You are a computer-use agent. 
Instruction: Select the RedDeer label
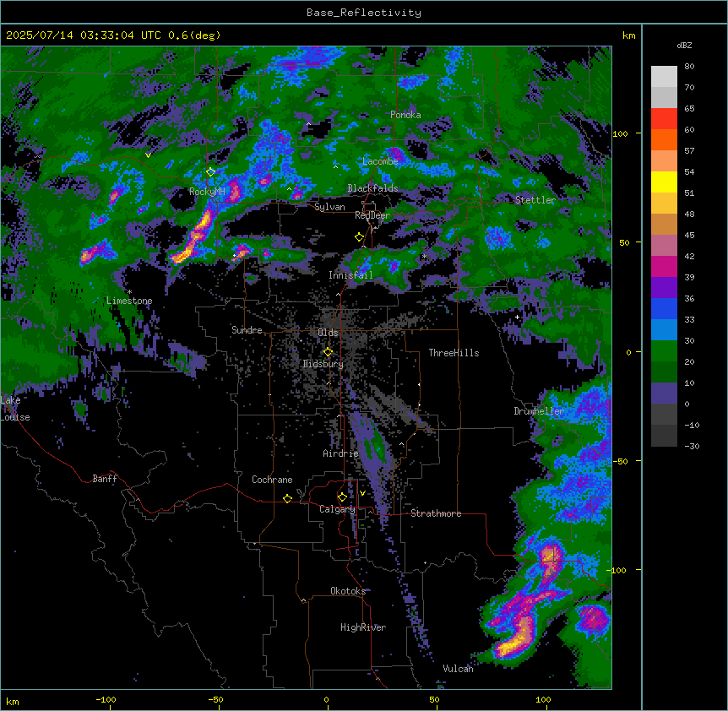click(372, 215)
